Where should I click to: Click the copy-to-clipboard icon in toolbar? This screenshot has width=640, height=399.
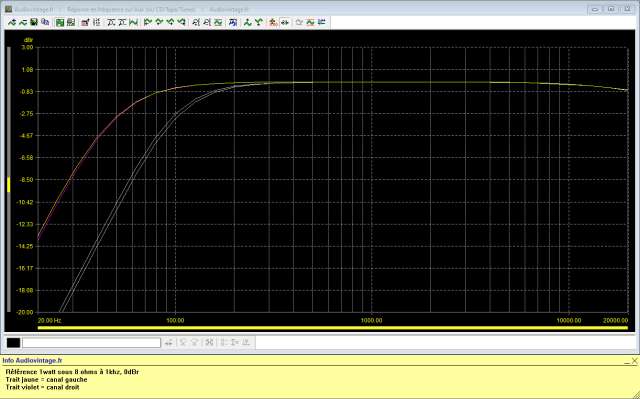click(x=45, y=22)
